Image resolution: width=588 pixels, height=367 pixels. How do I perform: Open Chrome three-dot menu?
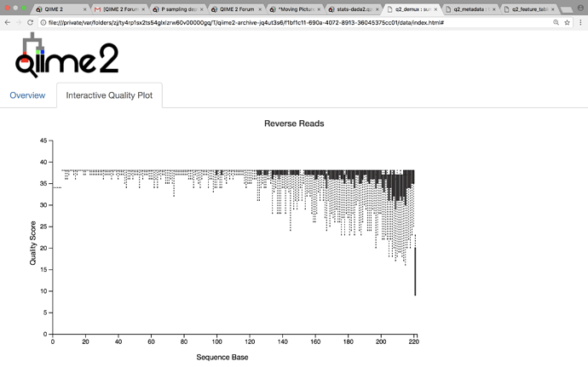pyautogui.click(x=580, y=23)
